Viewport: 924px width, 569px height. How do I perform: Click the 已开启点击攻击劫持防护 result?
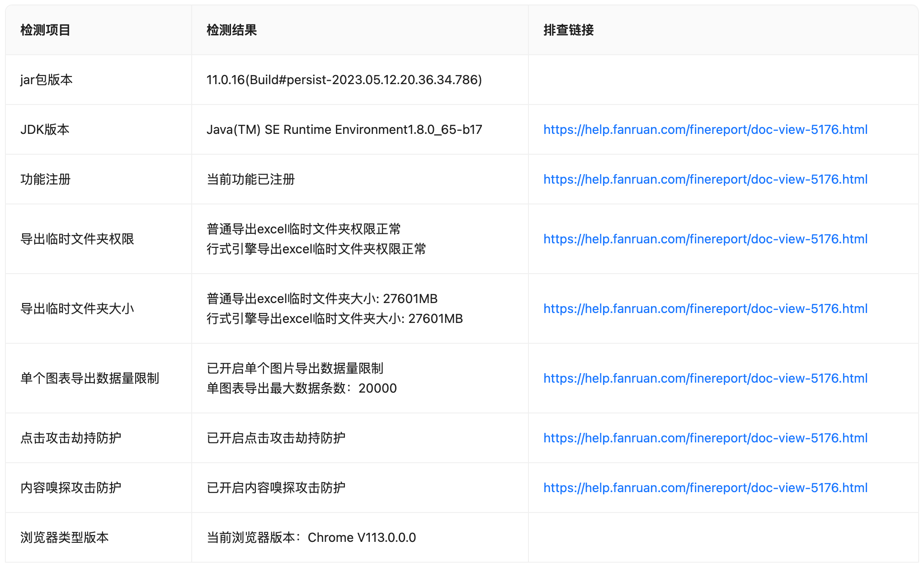(276, 438)
